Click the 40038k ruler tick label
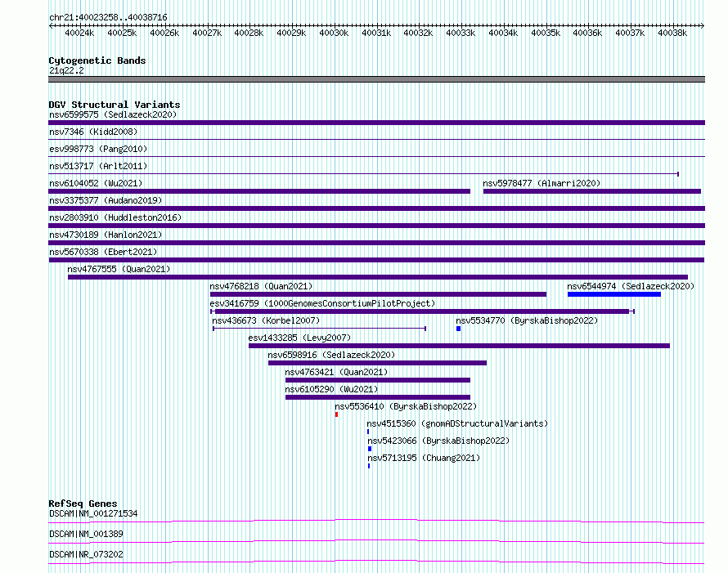This screenshot has width=728, height=573. coord(672,33)
